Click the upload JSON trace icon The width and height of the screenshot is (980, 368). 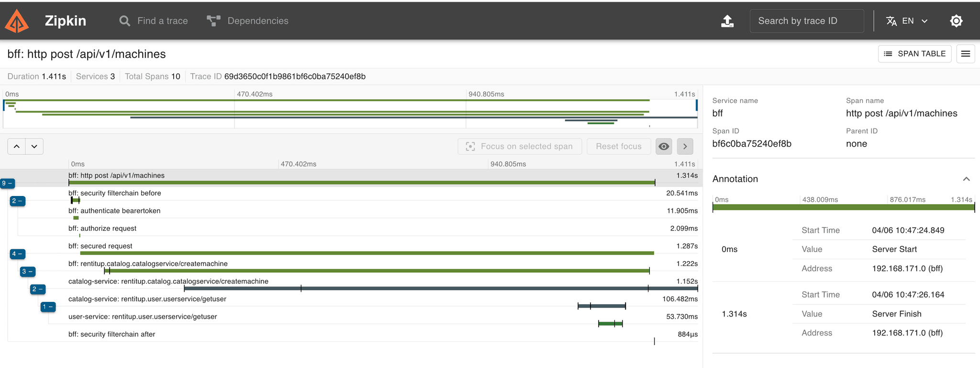(x=727, y=21)
